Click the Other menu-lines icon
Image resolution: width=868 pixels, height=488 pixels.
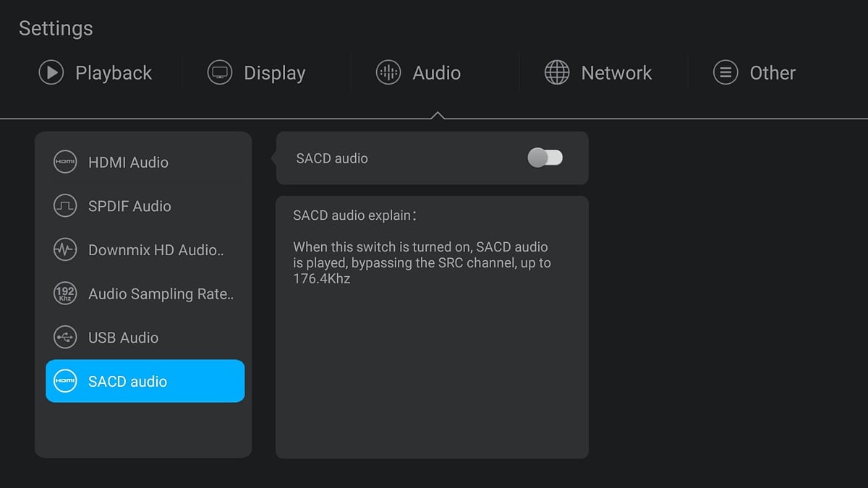(726, 73)
